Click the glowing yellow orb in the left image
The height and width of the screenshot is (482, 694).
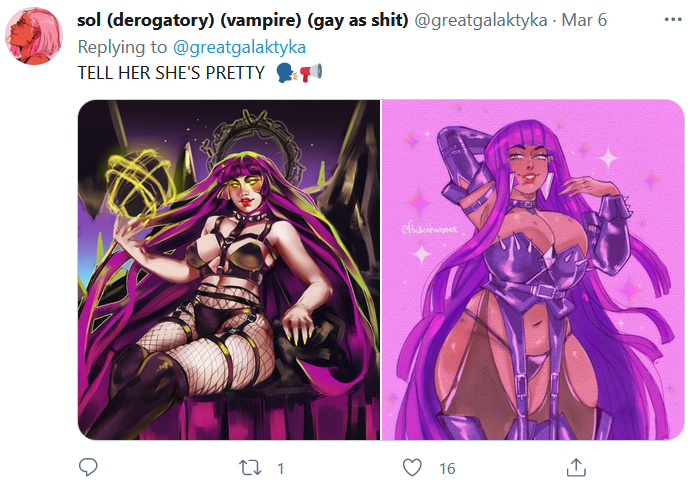coord(139,184)
